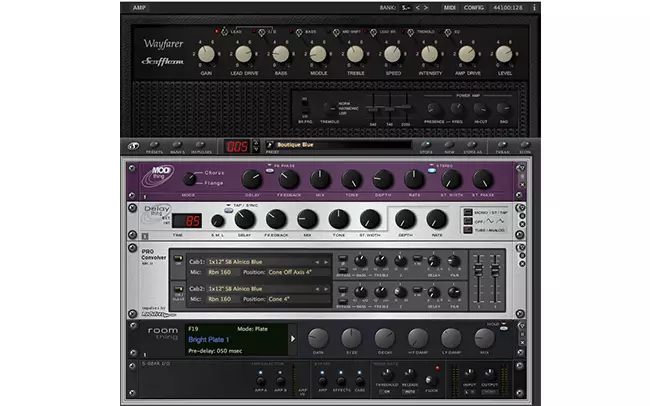Toggle the STEREO switch on Mod Thing
The image size is (650, 406).
click(432, 170)
